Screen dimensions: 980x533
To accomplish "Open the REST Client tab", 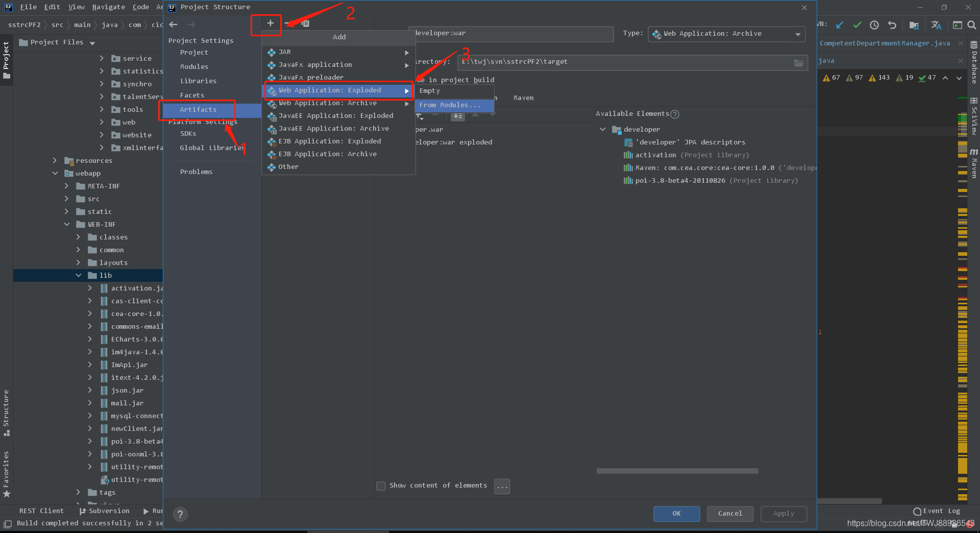I will [41, 511].
